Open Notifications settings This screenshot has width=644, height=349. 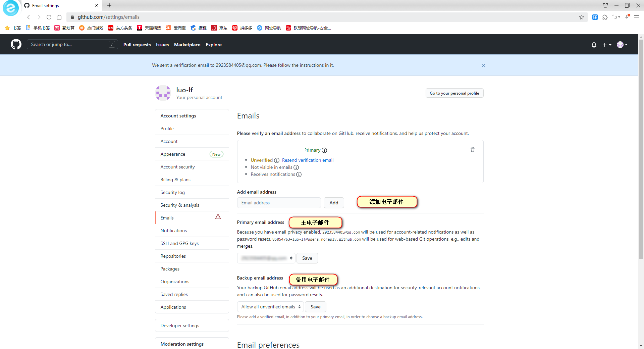click(192, 231)
